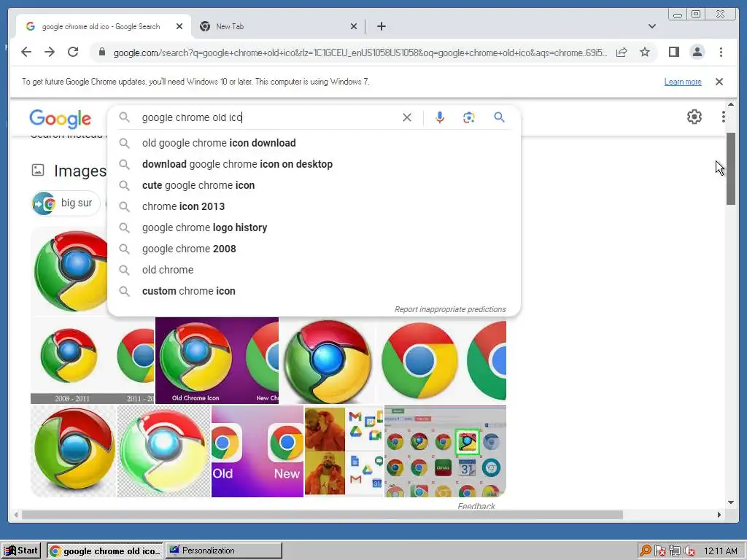This screenshot has width=747, height=560.
Task: Go back using the browser back arrow
Action: pyautogui.click(x=26, y=52)
